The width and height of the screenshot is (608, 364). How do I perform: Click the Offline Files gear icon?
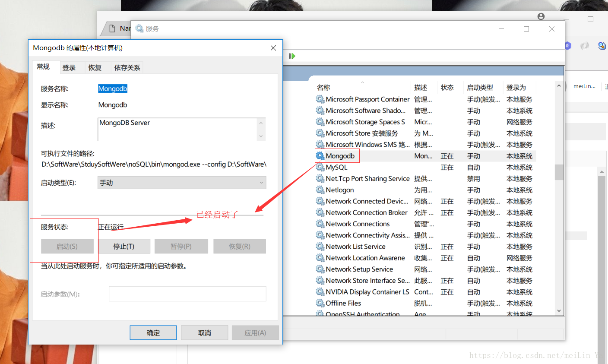[x=320, y=303]
